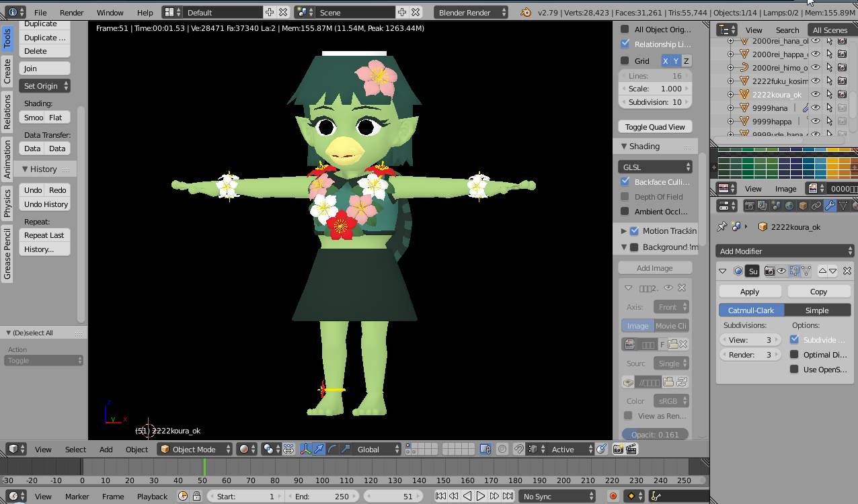Image resolution: width=858 pixels, height=504 pixels.
Task: Enable Optimal Display option
Action: coord(794,354)
